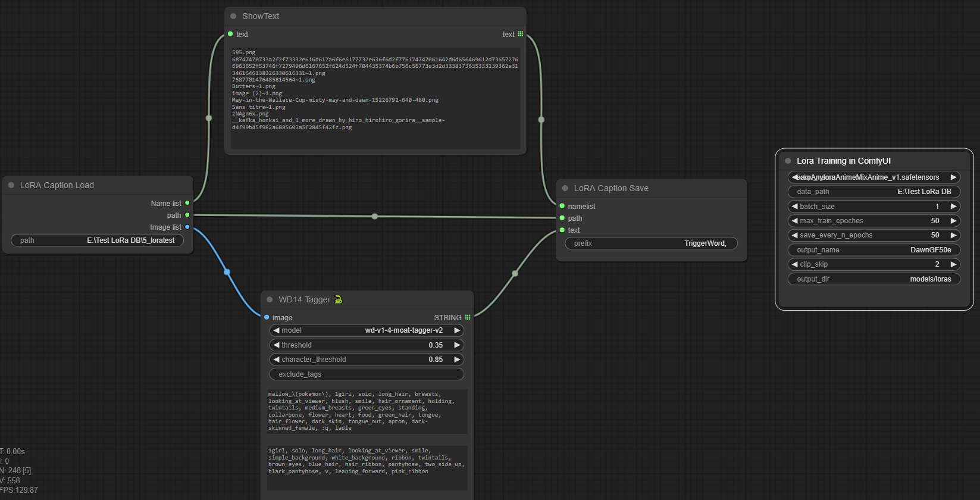Click the Image list output connector
980x500 pixels.
pos(187,227)
